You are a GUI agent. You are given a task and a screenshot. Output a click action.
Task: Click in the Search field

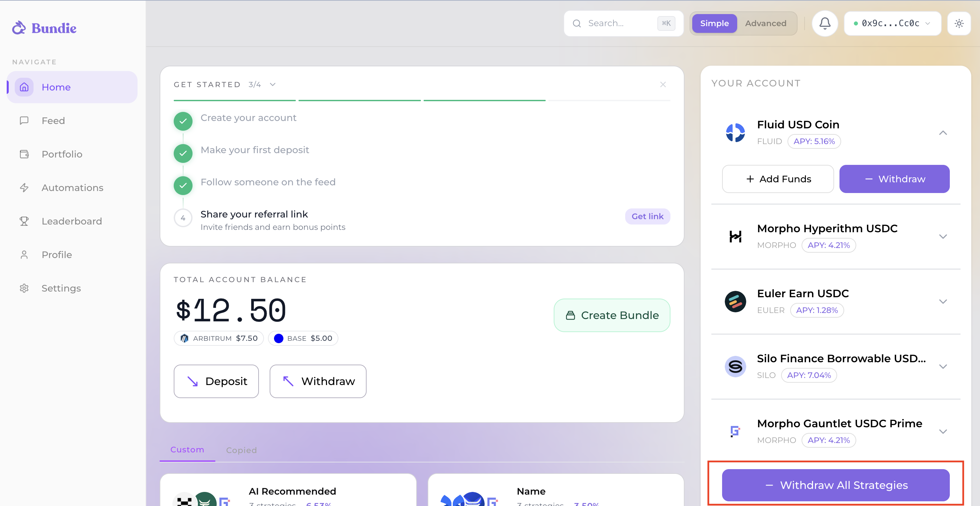coord(623,23)
